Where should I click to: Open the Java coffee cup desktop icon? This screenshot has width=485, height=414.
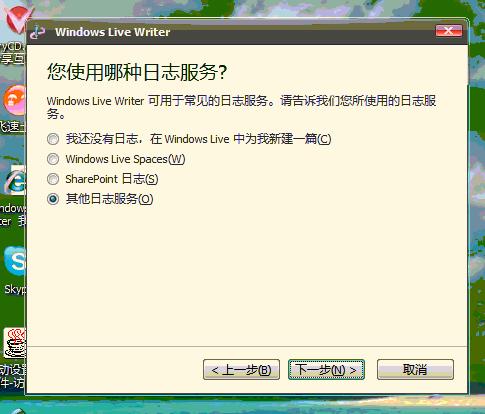coord(15,343)
